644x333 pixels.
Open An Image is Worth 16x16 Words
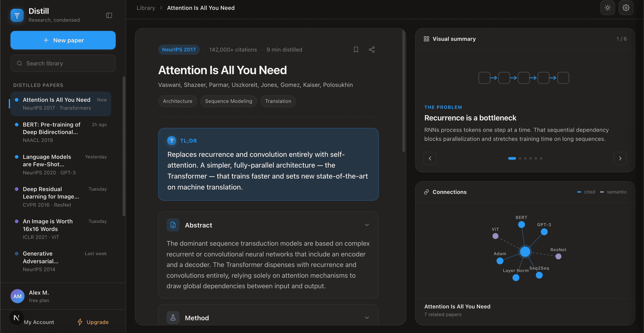tap(61, 229)
